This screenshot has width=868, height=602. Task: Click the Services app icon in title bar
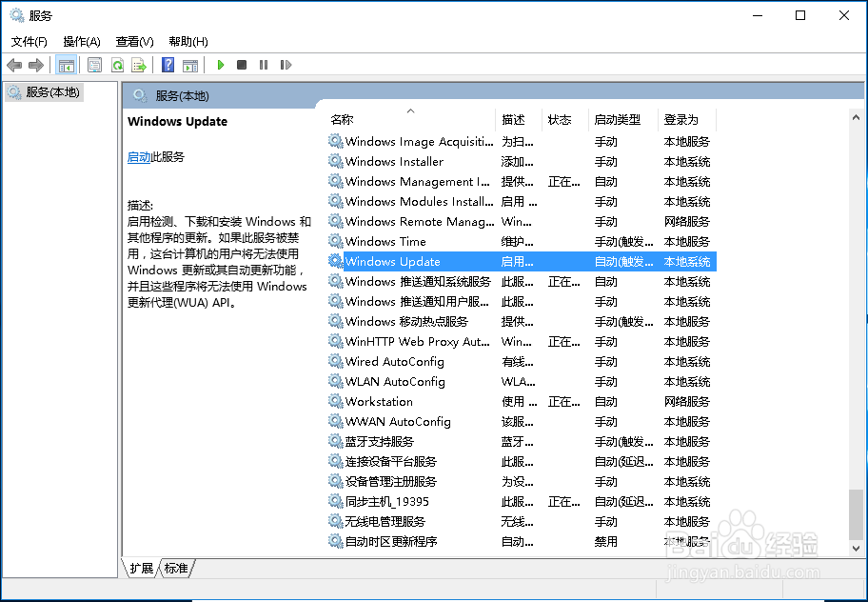(17, 15)
